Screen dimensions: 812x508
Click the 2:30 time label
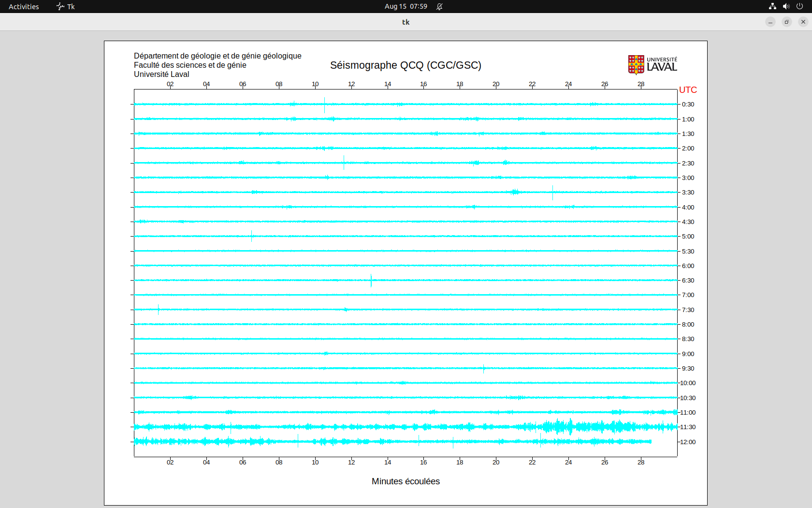tap(688, 164)
